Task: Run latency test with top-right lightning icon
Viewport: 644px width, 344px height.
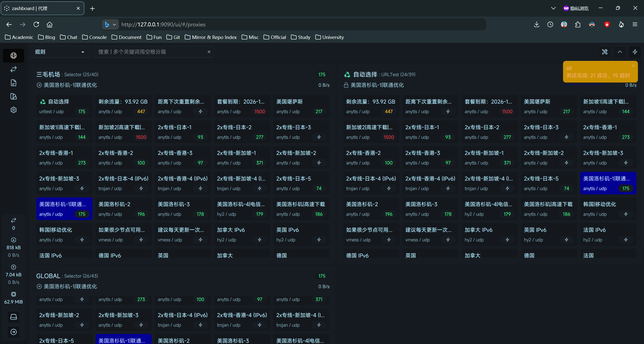Action: pyautogui.click(x=635, y=52)
